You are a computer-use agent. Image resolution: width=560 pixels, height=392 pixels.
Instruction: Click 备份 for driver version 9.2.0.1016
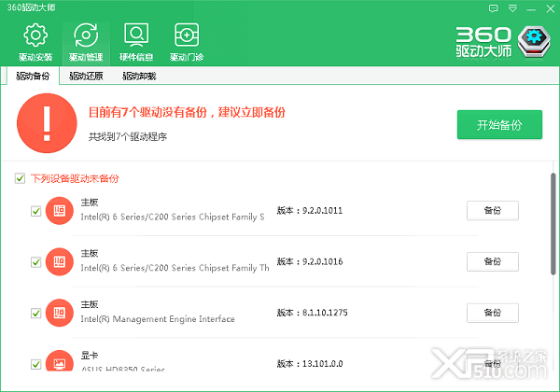coord(493,261)
